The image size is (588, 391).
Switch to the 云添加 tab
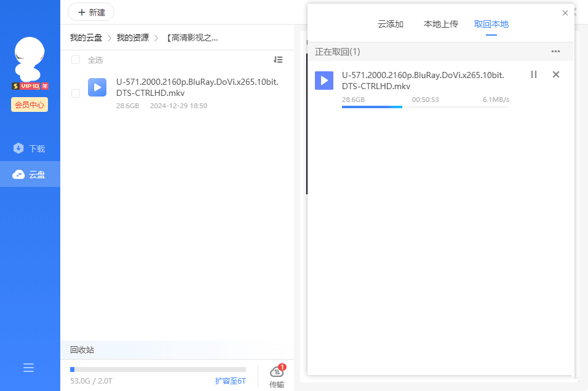tap(391, 25)
